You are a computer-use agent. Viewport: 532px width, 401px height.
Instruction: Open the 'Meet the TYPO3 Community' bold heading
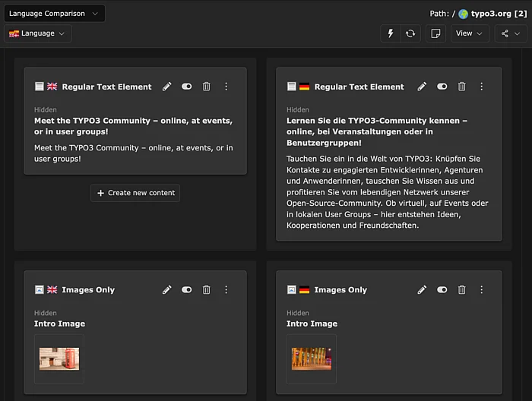click(x=133, y=126)
